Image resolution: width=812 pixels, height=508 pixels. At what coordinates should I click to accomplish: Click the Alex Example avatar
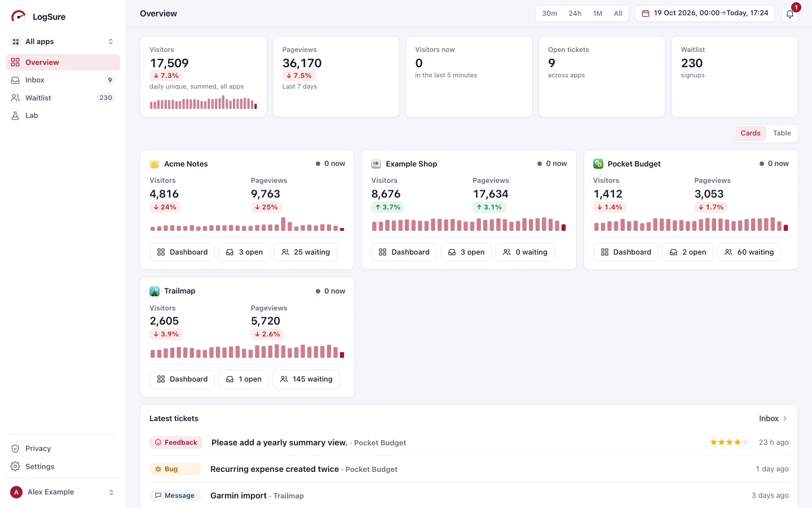tap(16, 492)
